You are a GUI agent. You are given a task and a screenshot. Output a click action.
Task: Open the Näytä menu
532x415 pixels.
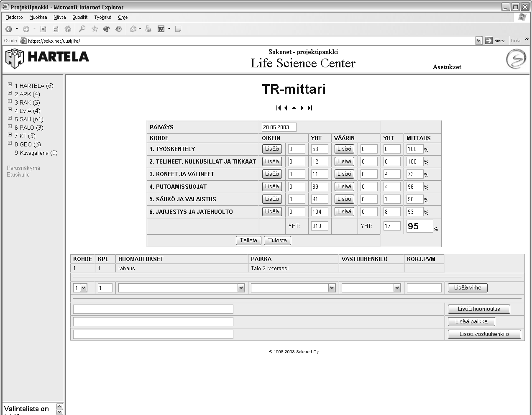60,17
